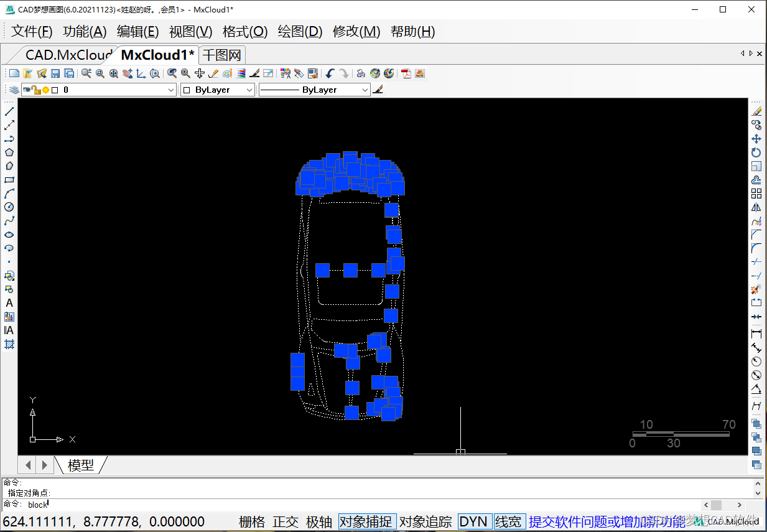Image resolution: width=767 pixels, height=532 pixels.
Task: Open the 修改(M) menu
Action: (357, 32)
